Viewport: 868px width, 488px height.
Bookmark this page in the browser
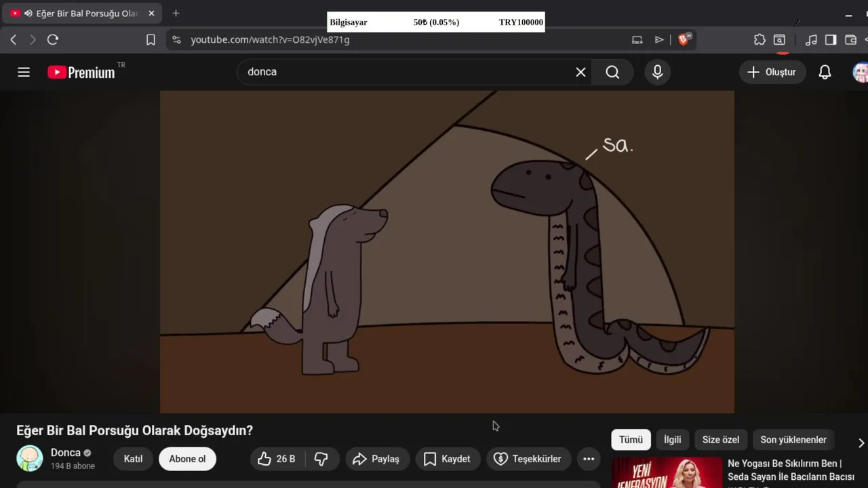coord(151,40)
